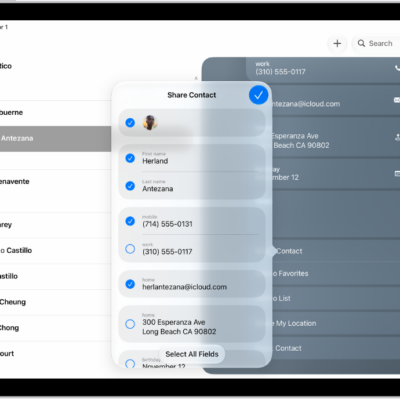
Task: Check birthday November 12 field
Action: (x=130, y=363)
